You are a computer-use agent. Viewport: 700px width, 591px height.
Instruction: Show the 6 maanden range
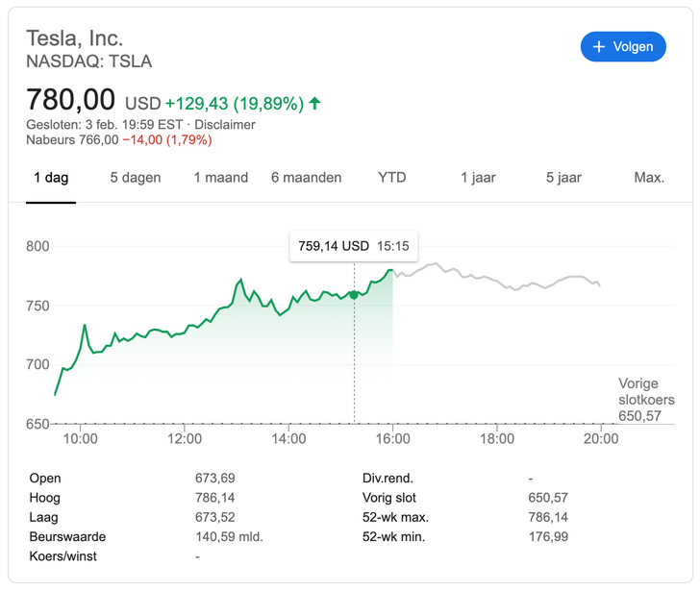[x=306, y=178]
